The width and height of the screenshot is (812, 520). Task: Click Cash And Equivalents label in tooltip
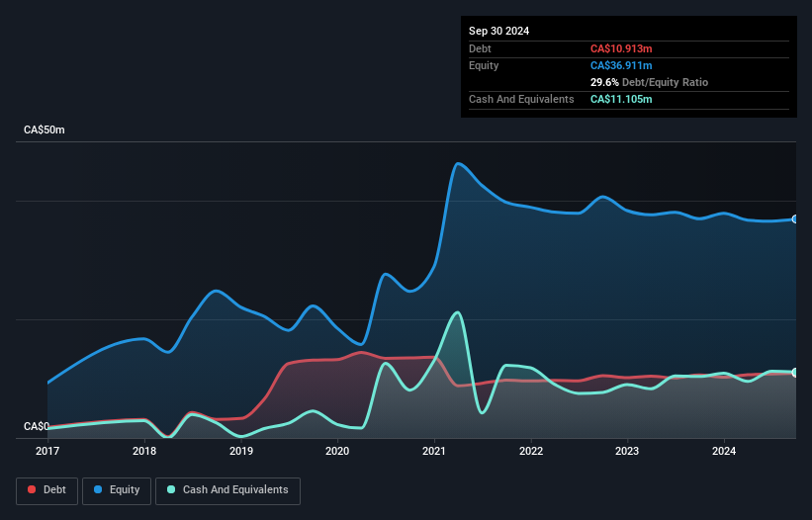521,99
